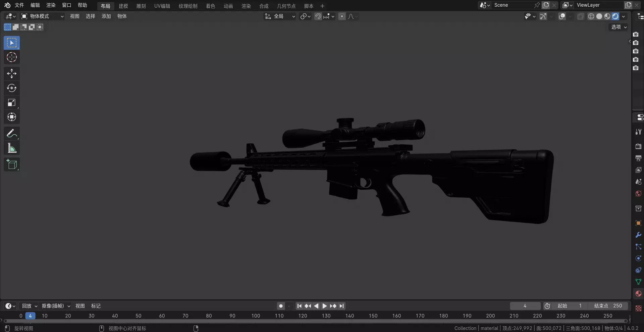Image resolution: width=644 pixels, height=332 pixels.
Task: Toggle use preview range clock icon
Action: (547, 306)
